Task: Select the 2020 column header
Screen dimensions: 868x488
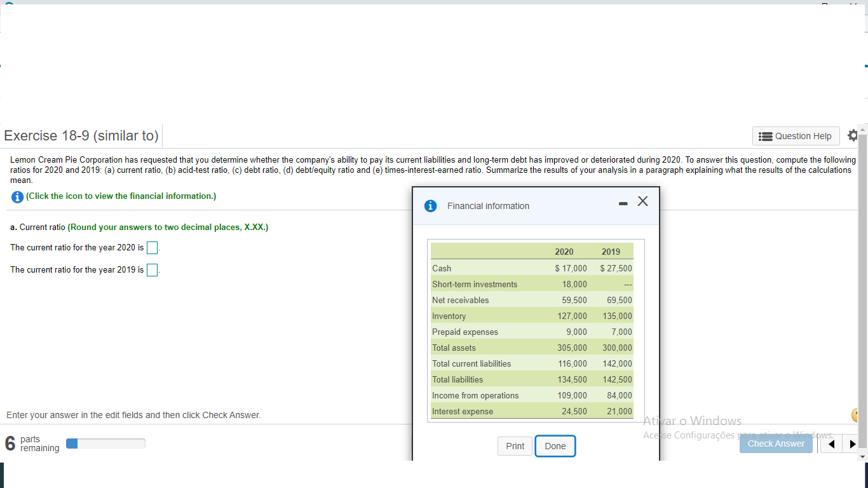Action: (564, 252)
